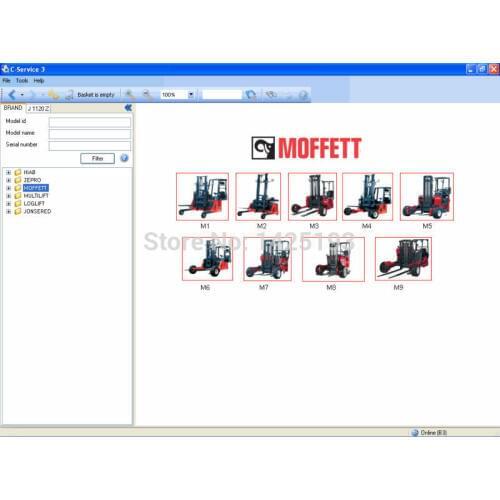
Task: Open the M5 forklift thumbnail
Action: (x=427, y=196)
